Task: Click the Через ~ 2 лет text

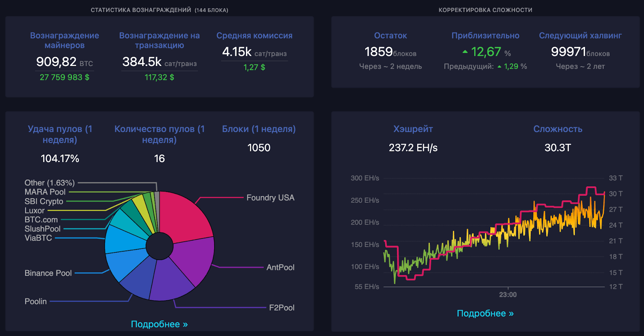Action: 580,66
